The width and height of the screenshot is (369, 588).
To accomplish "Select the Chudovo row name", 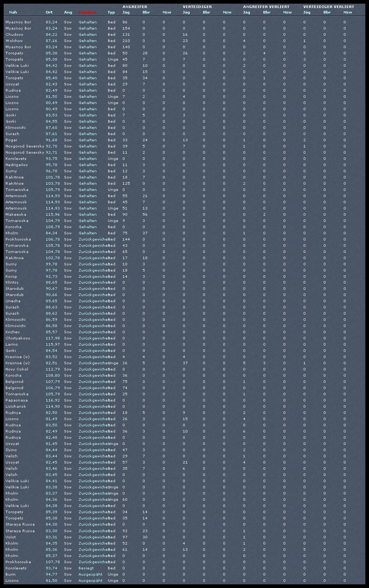I will (x=14, y=35).
